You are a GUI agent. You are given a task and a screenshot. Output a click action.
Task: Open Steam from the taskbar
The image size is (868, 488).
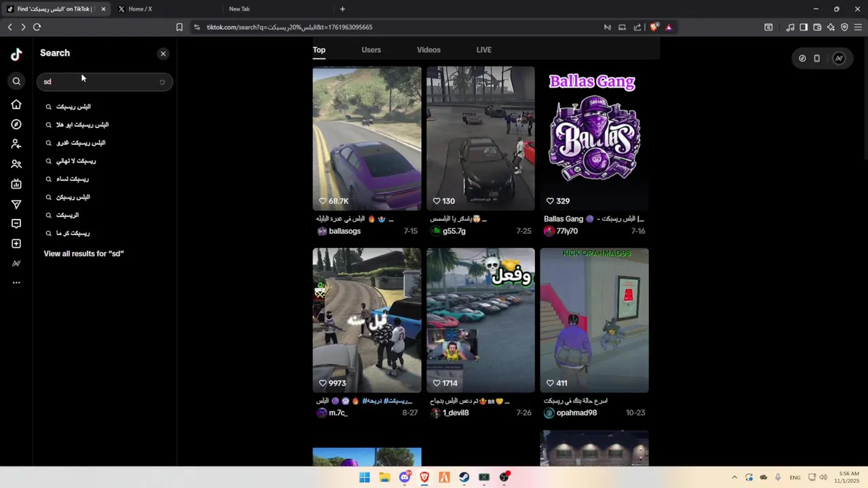(465, 477)
